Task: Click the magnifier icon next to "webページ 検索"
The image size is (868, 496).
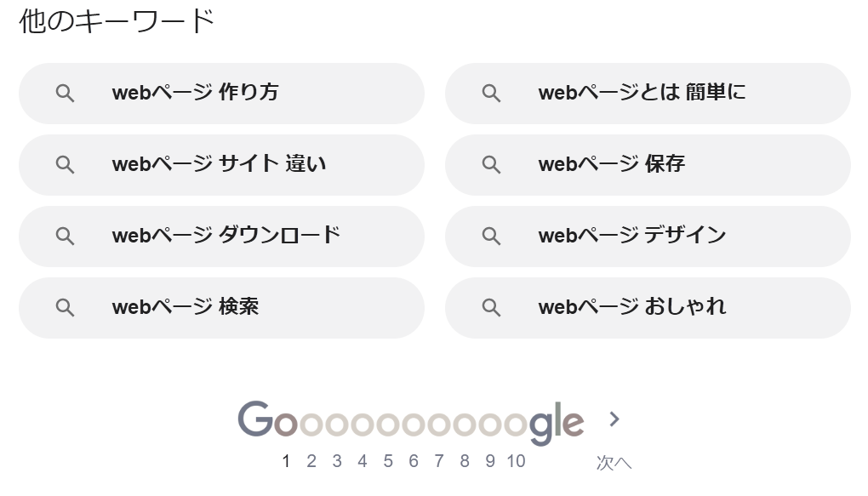Action: pyautogui.click(x=66, y=308)
